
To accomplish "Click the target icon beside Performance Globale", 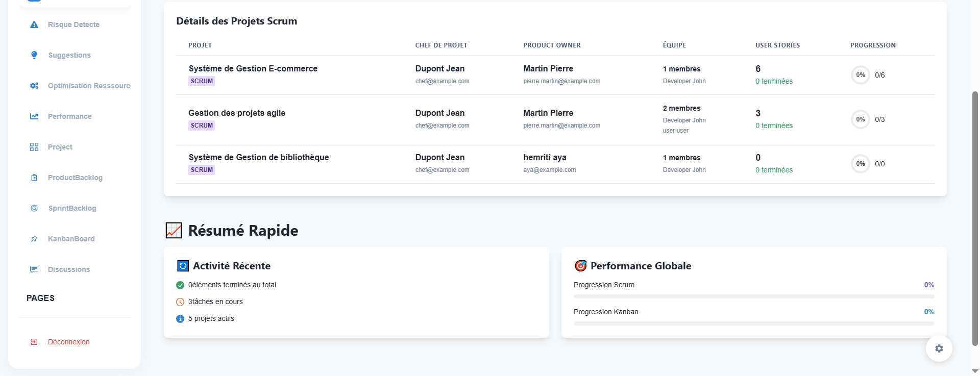I will [x=580, y=266].
